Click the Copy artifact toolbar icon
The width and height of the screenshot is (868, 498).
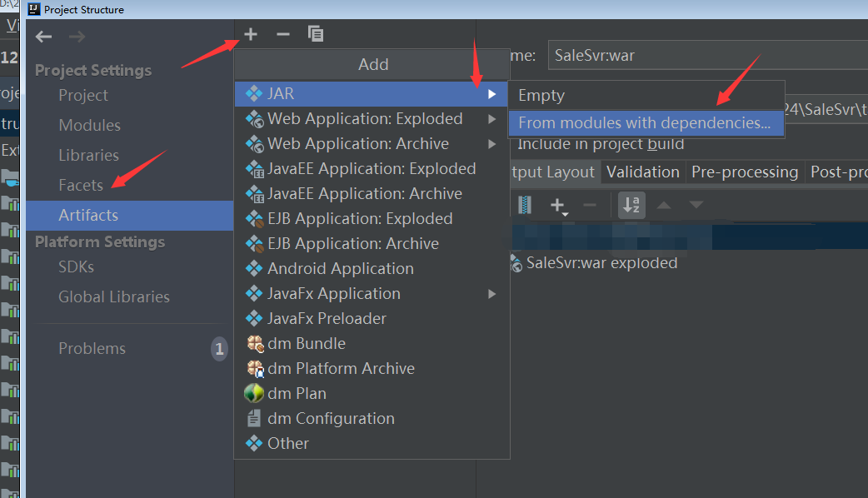pos(316,34)
